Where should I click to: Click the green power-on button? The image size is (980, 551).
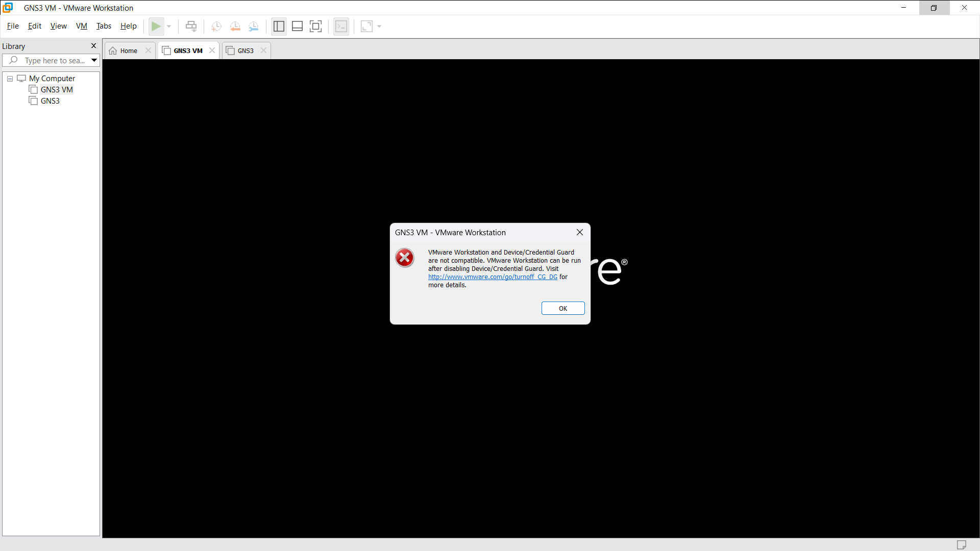coord(156,26)
